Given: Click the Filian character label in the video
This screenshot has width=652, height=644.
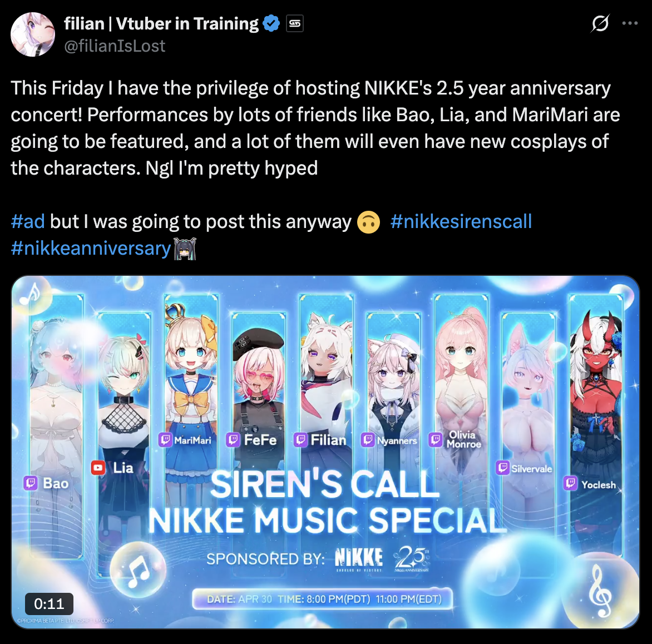Looking at the screenshot, I should click(328, 440).
